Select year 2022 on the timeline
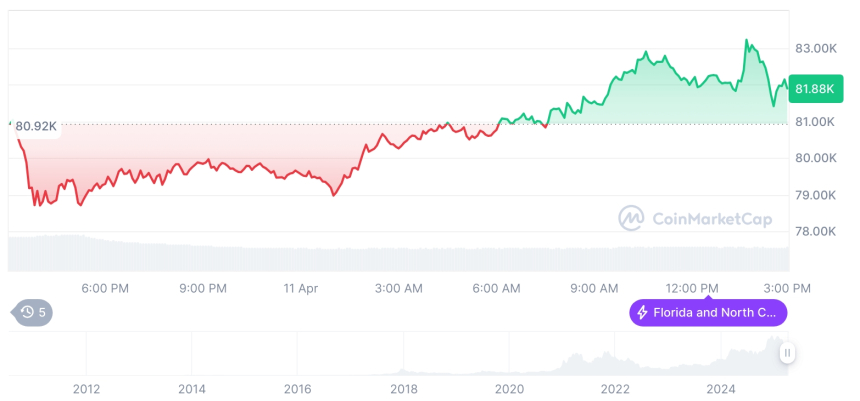860x401 pixels. (615, 389)
